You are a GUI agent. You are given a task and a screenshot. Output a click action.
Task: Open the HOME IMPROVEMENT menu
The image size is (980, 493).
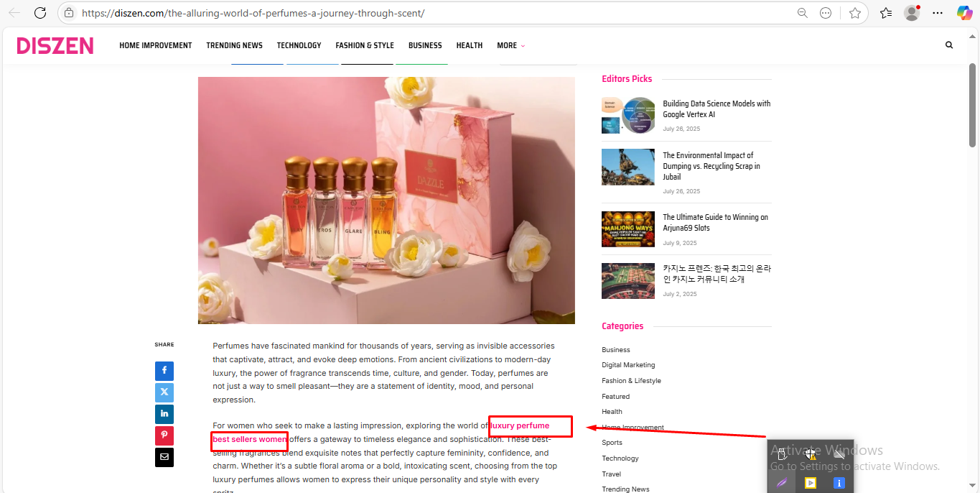tap(156, 45)
